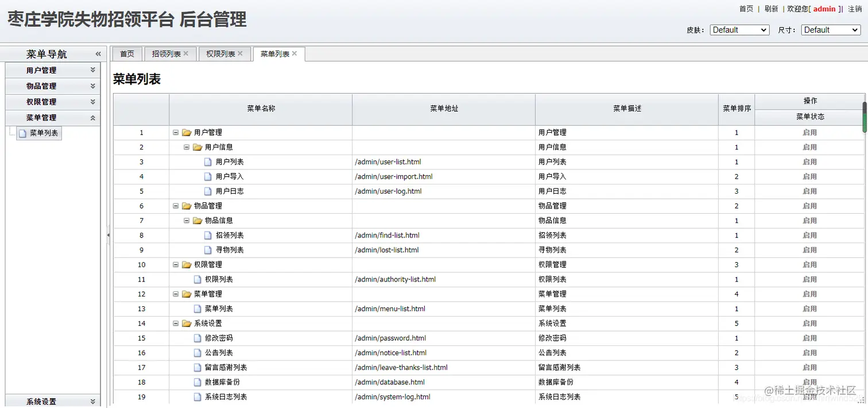This screenshot has width=868, height=408.
Task: Select the 寻物列表 tree row name
Action: (230, 250)
